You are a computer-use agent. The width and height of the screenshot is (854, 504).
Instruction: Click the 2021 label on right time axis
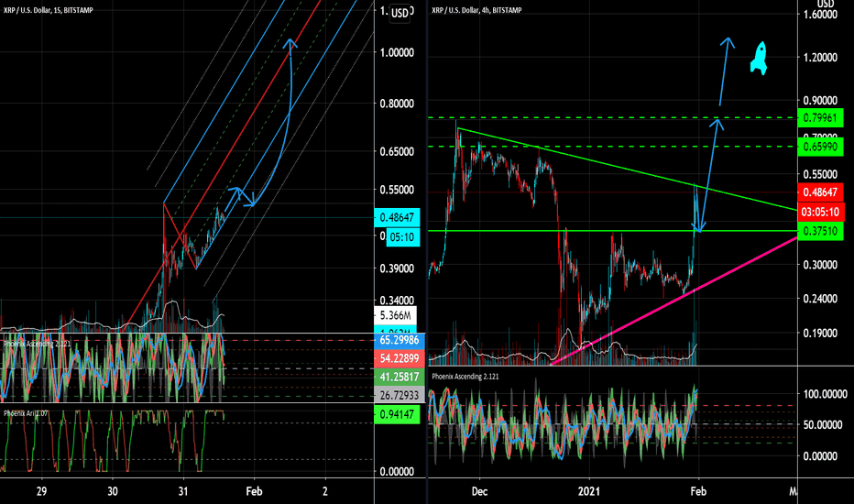click(589, 491)
